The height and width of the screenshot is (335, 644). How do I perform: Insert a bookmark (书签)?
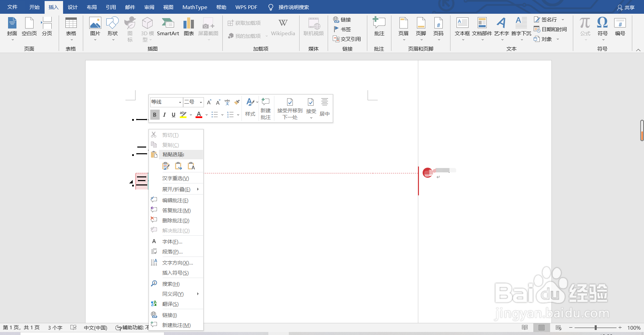click(x=342, y=30)
